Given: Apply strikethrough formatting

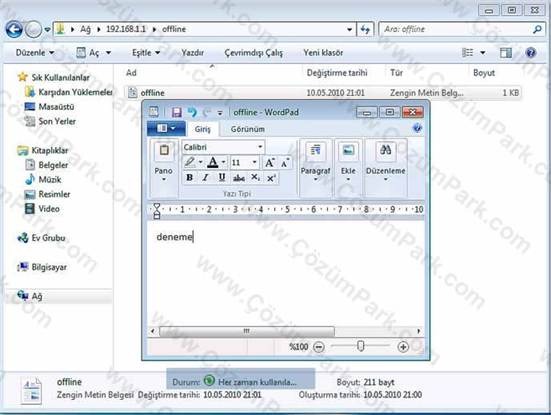Looking at the screenshot, I should coord(239,178).
